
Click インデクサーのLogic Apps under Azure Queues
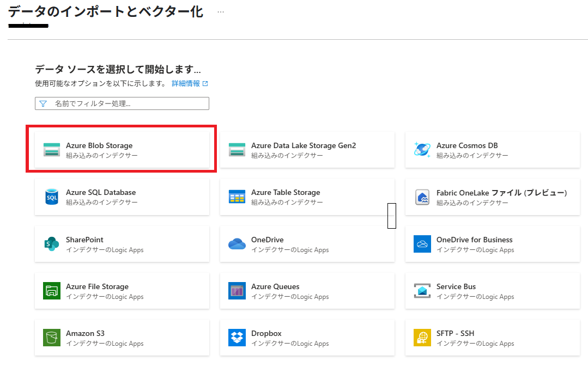pyautogui.click(x=290, y=297)
